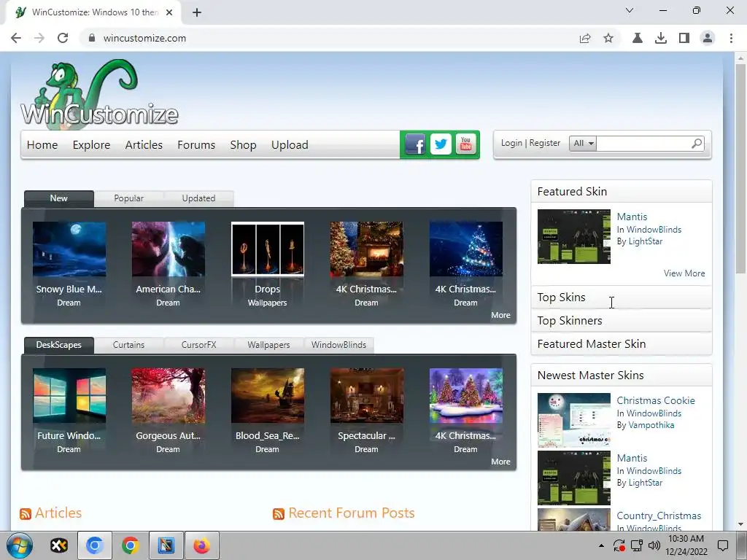Expand the Top Skinners section

click(x=622, y=321)
